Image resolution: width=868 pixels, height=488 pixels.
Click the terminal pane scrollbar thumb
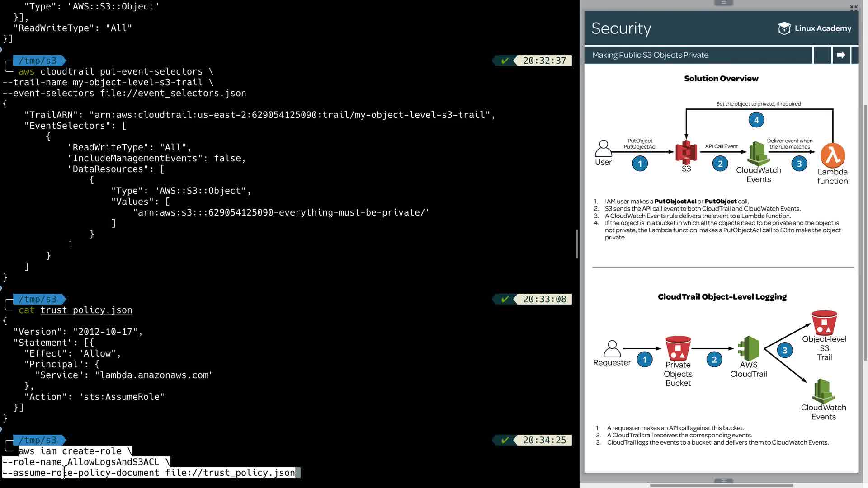[x=576, y=244]
